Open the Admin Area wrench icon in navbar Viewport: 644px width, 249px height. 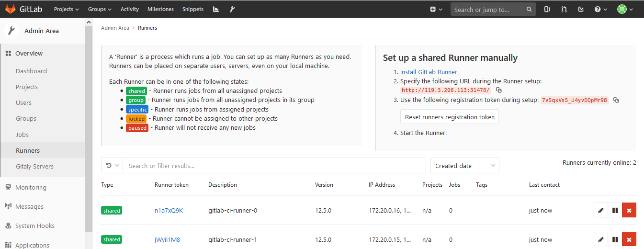(232, 9)
